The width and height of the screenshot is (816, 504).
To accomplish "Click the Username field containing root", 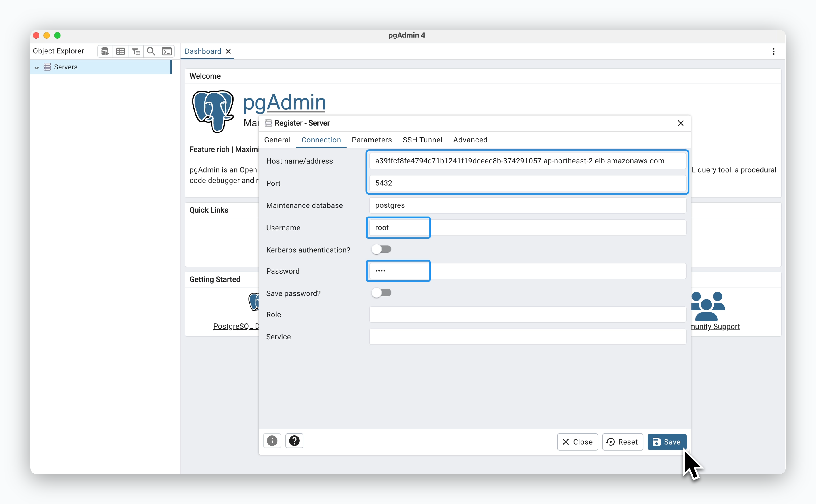I will pyautogui.click(x=527, y=228).
